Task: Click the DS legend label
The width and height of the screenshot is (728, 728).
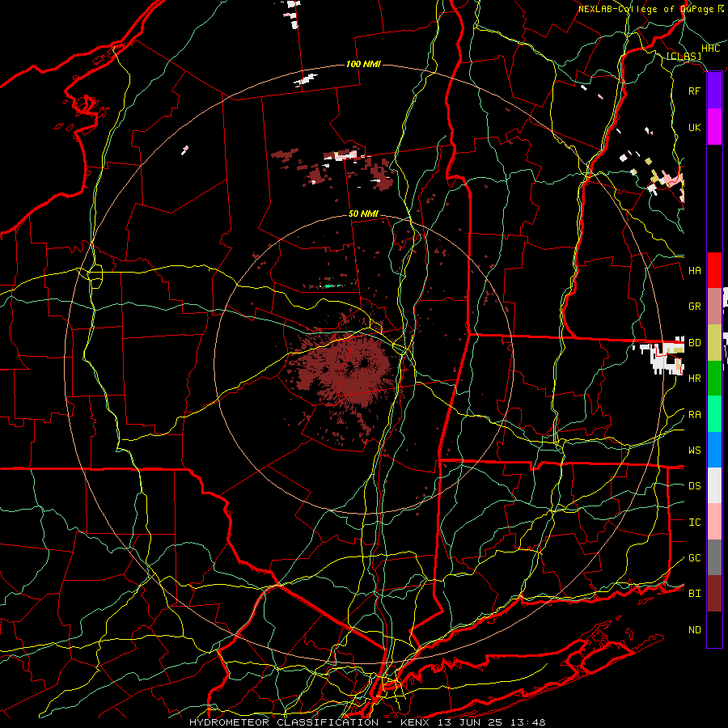Action: click(695, 486)
